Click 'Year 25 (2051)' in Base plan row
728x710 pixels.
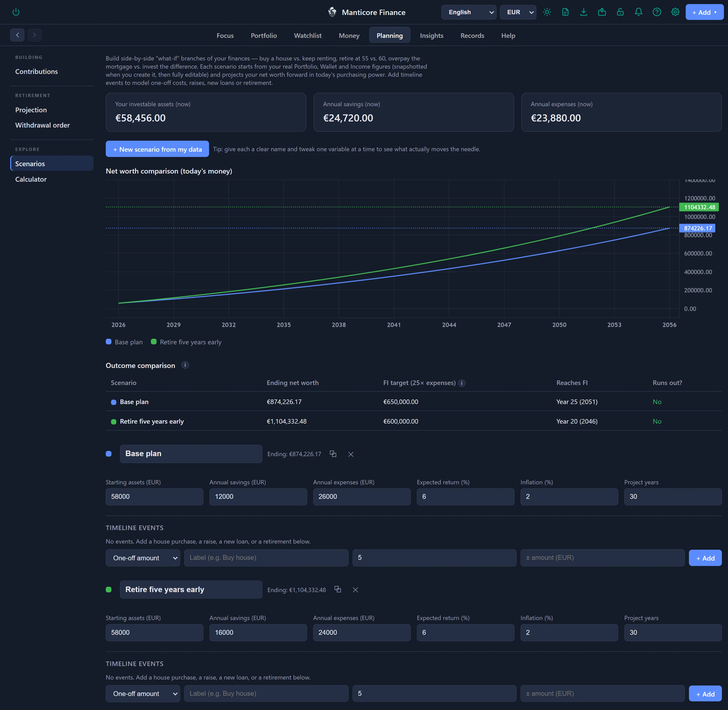[577, 402]
